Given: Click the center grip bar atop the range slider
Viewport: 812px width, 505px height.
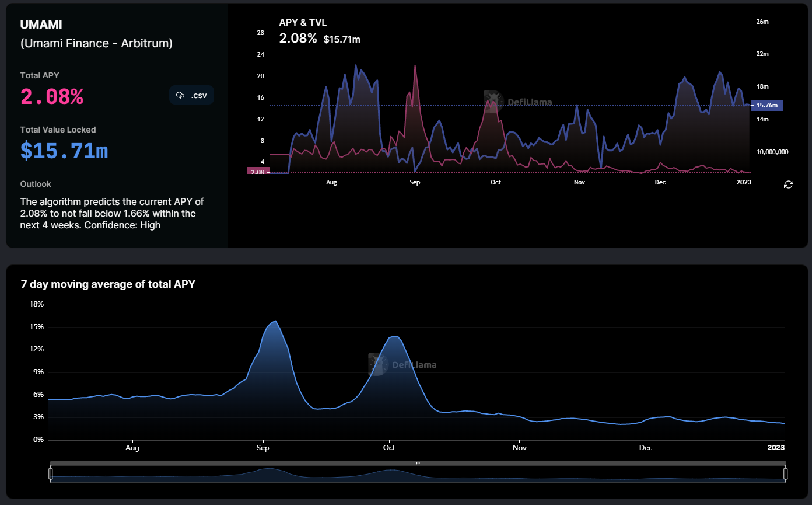Looking at the screenshot, I should point(418,463).
